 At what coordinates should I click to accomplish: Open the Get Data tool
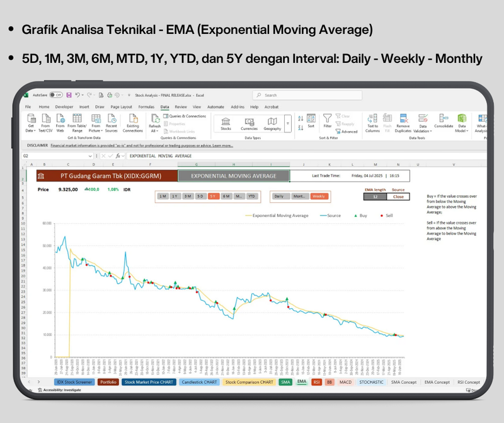pos(31,123)
